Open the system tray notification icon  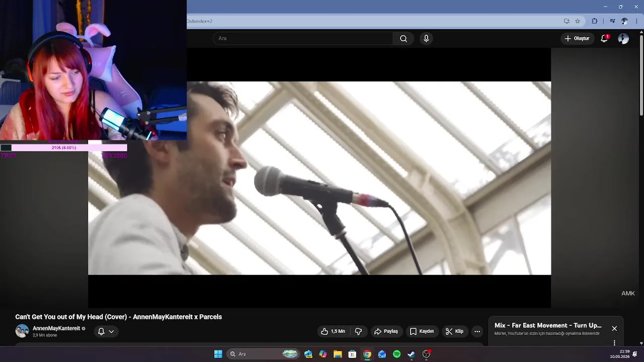[x=635, y=354]
